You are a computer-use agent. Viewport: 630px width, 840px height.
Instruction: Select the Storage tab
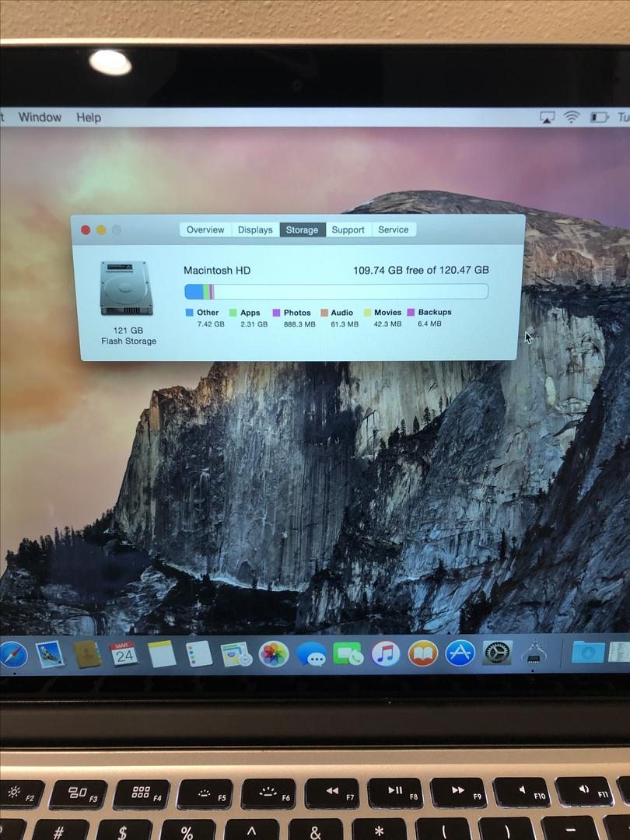pos(302,229)
